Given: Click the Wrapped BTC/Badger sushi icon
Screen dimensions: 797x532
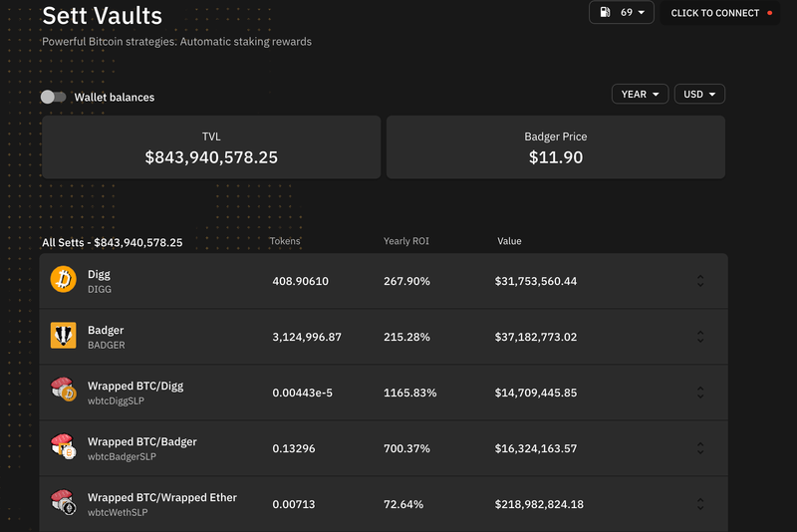Looking at the screenshot, I should pos(63,446).
